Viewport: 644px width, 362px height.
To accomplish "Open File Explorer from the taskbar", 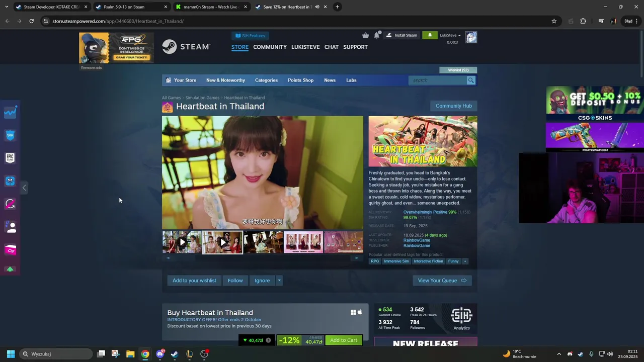I will point(130,354).
